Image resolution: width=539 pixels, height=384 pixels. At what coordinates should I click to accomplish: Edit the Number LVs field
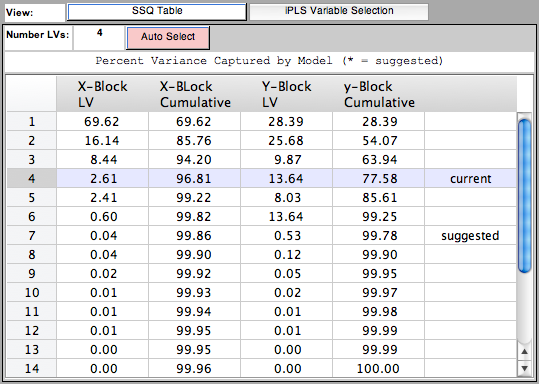tap(99, 37)
